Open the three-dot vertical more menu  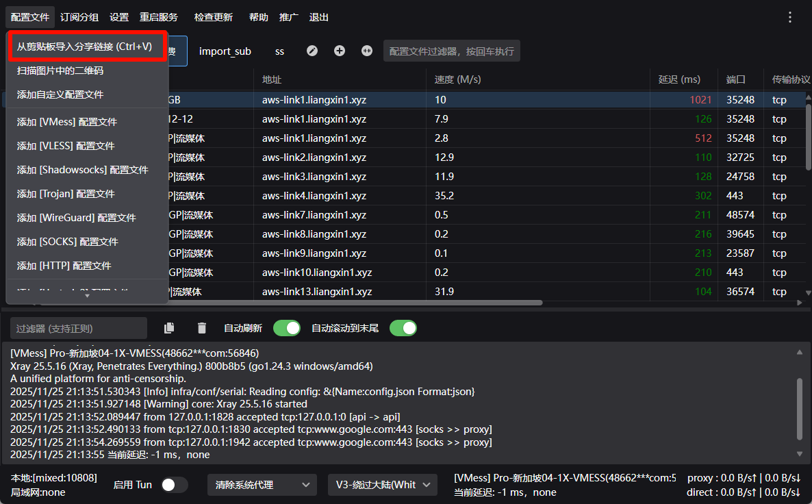[790, 17]
